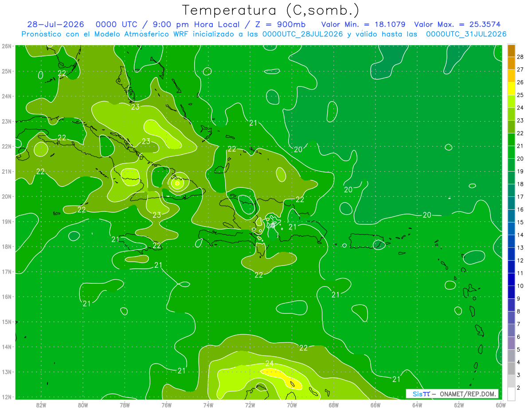Click the '70W' longitude label
This screenshot has width=532, height=411.
click(292, 405)
